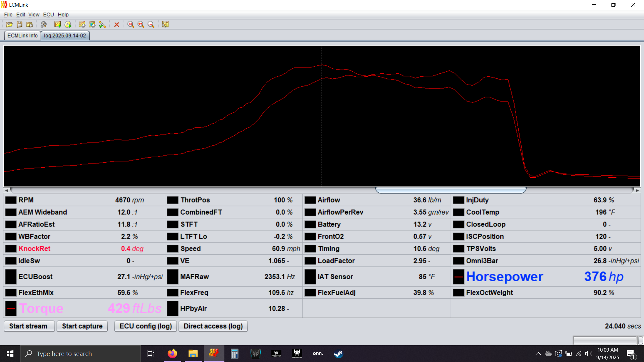The image size is (644, 362).
Task: Click the volume speaker tray icon
Action: [x=588, y=354]
